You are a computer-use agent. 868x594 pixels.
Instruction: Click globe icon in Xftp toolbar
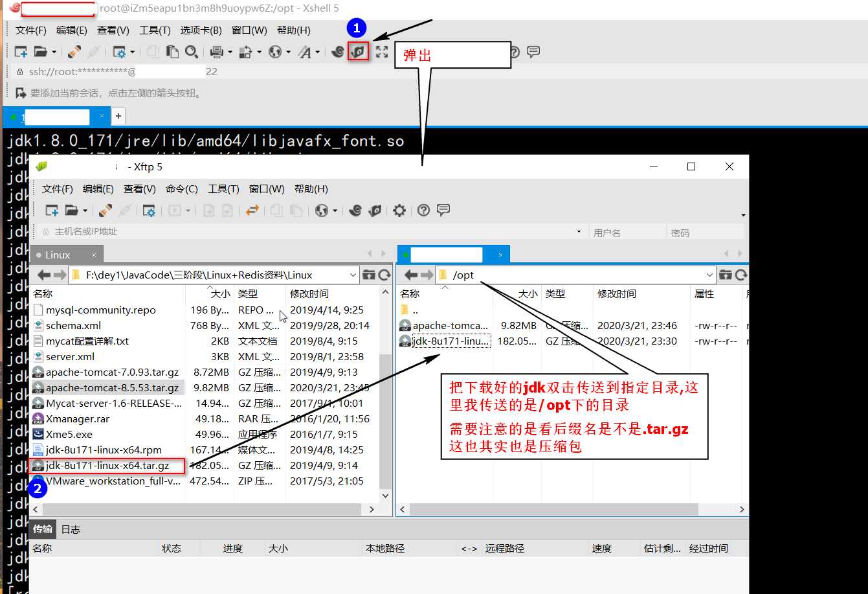[322, 211]
